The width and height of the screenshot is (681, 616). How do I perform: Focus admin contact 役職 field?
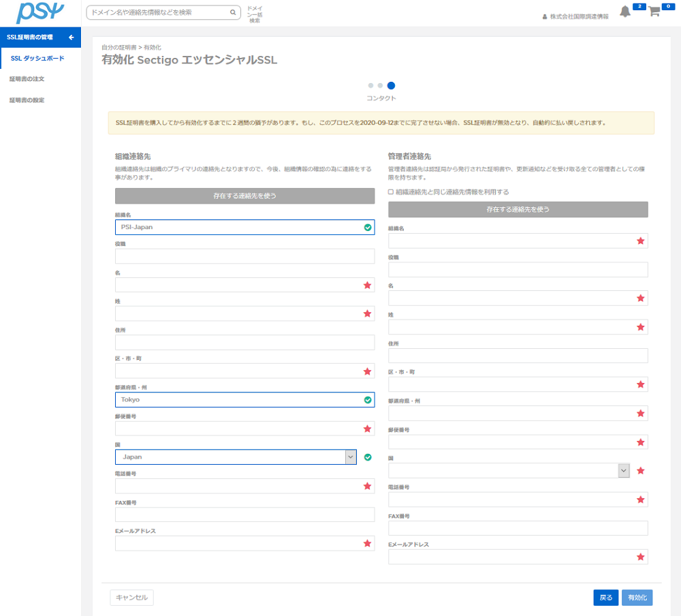pos(518,270)
